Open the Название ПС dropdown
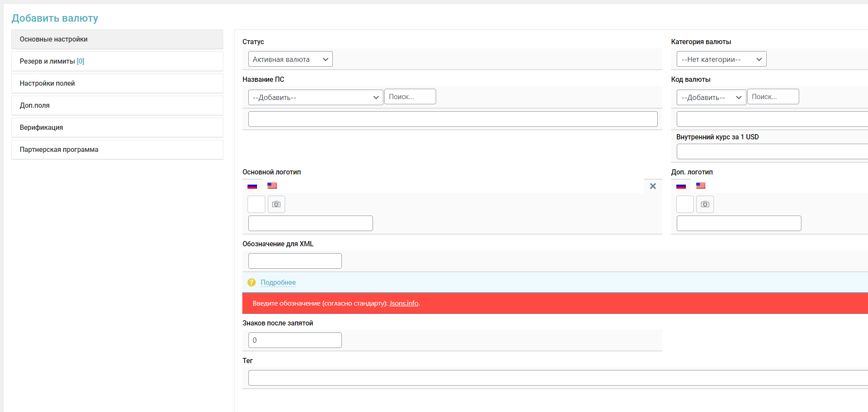This screenshot has height=412, width=868. tap(315, 97)
